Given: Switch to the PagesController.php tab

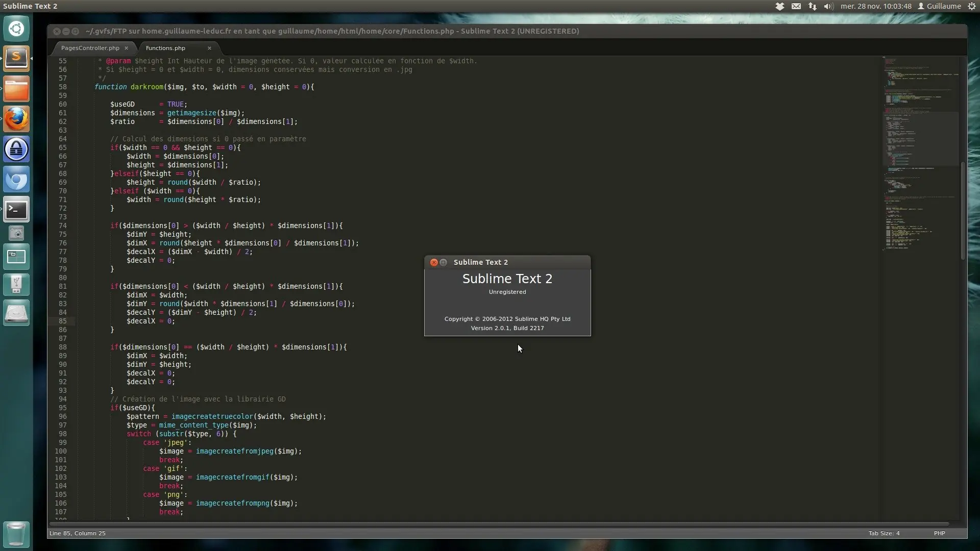Looking at the screenshot, I should tap(90, 48).
